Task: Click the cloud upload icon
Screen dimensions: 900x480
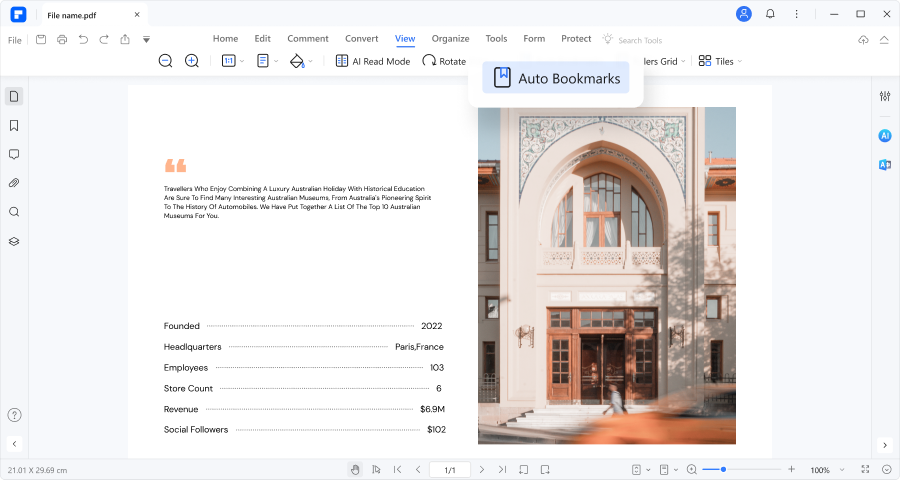Action: (863, 40)
